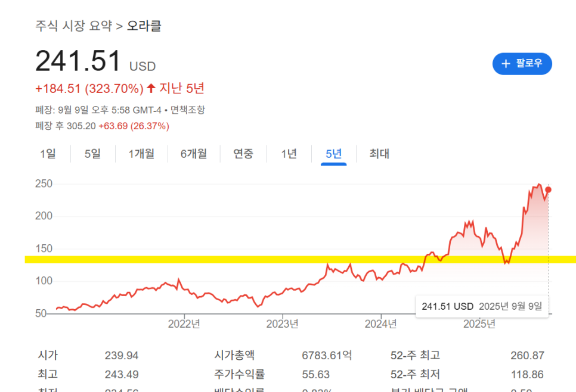Click the 시가 value 239.94

[x=122, y=355]
